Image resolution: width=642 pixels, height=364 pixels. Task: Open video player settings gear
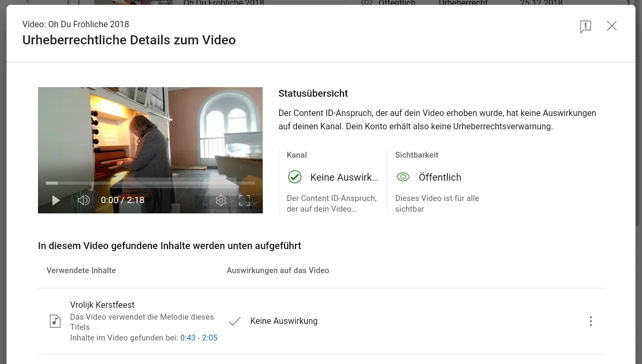pos(221,200)
